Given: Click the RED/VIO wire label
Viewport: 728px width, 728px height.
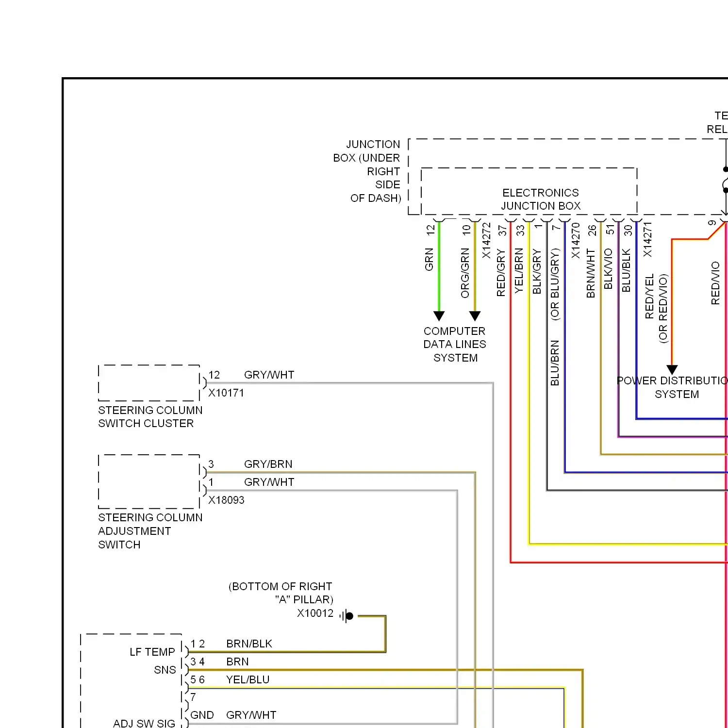Looking at the screenshot, I should coord(715,283).
